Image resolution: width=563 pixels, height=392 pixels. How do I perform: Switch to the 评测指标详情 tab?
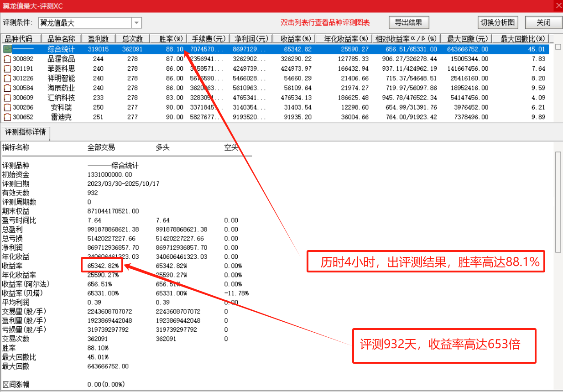(x=26, y=133)
